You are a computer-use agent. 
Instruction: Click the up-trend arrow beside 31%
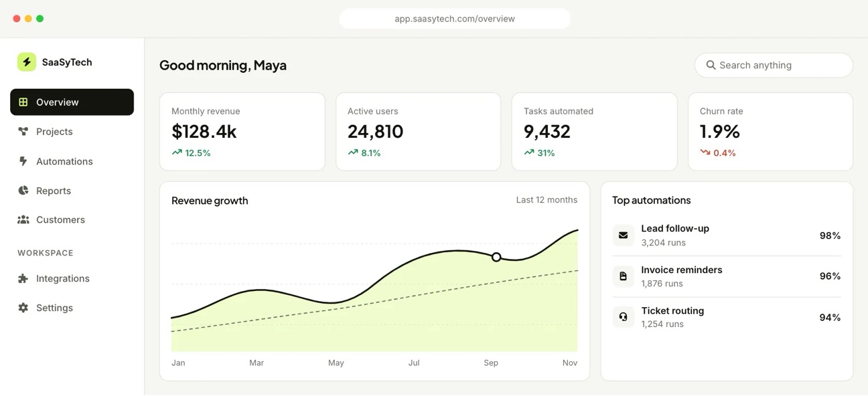pyautogui.click(x=529, y=153)
